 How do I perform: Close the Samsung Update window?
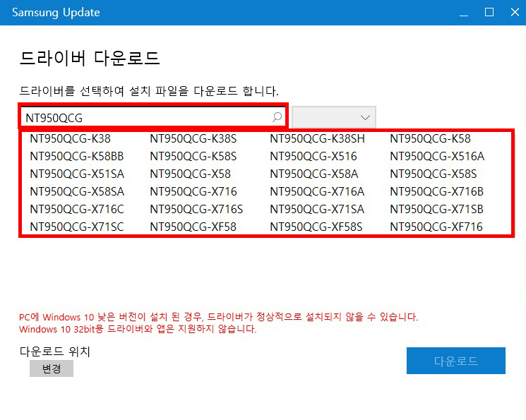(515, 13)
